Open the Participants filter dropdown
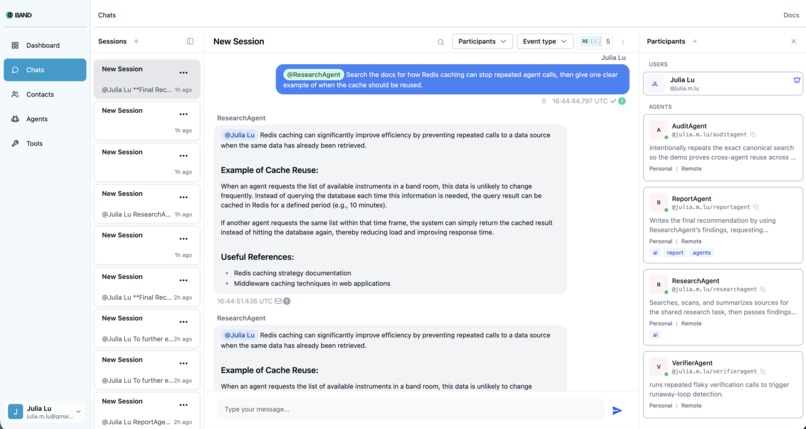This screenshot has height=429, width=806. [x=482, y=41]
